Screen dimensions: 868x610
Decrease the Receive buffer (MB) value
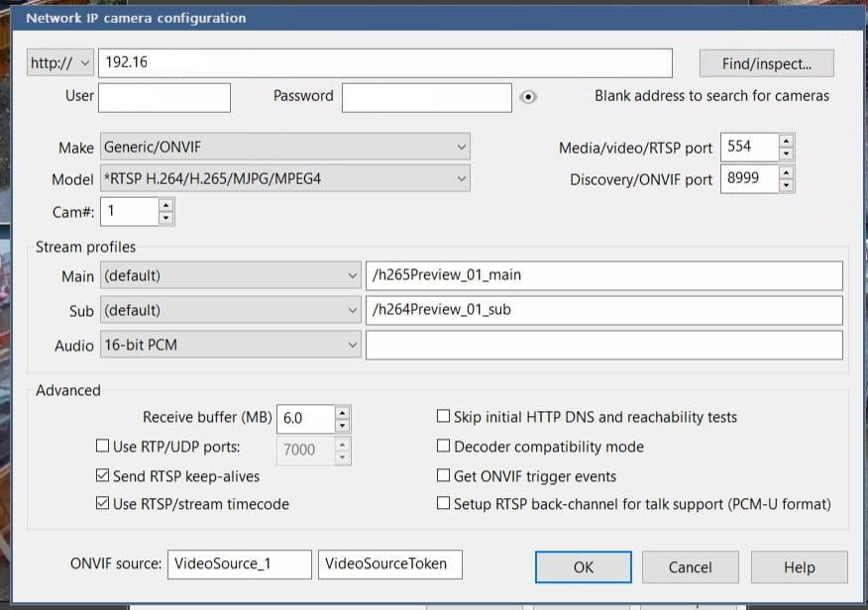342,426
